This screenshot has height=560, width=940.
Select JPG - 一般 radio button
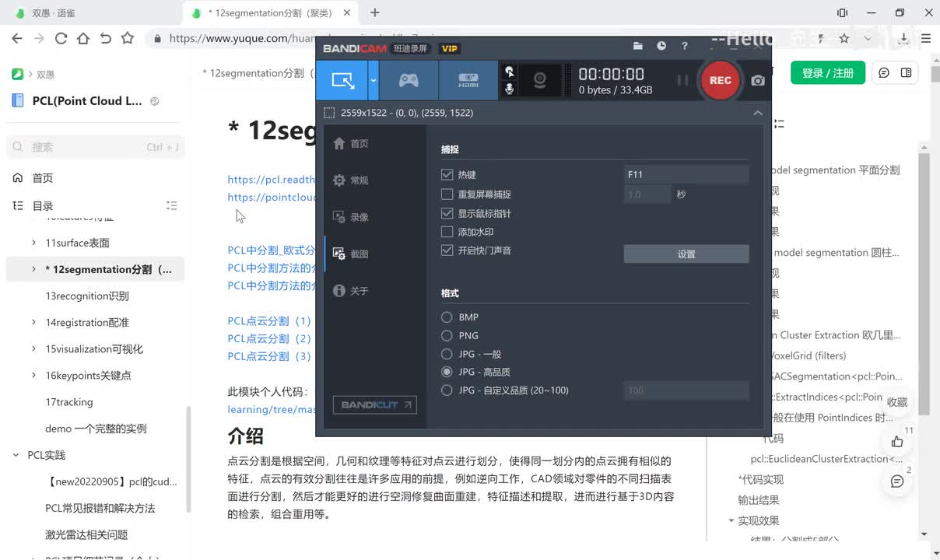(447, 354)
